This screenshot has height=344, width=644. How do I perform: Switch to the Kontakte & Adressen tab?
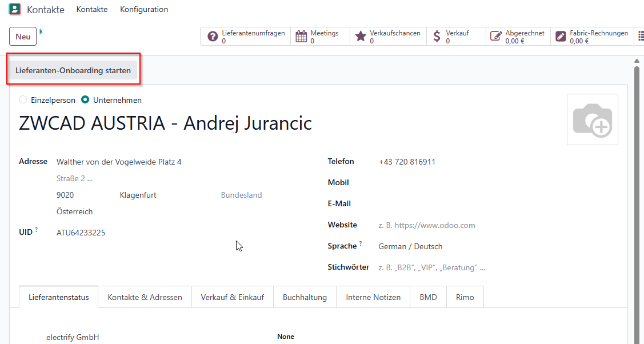(145, 297)
